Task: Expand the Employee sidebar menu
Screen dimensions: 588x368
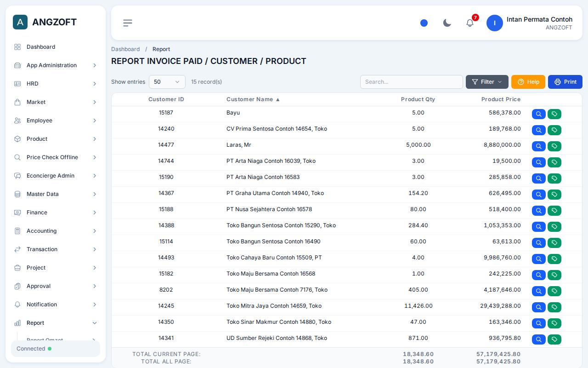Action: click(x=56, y=121)
